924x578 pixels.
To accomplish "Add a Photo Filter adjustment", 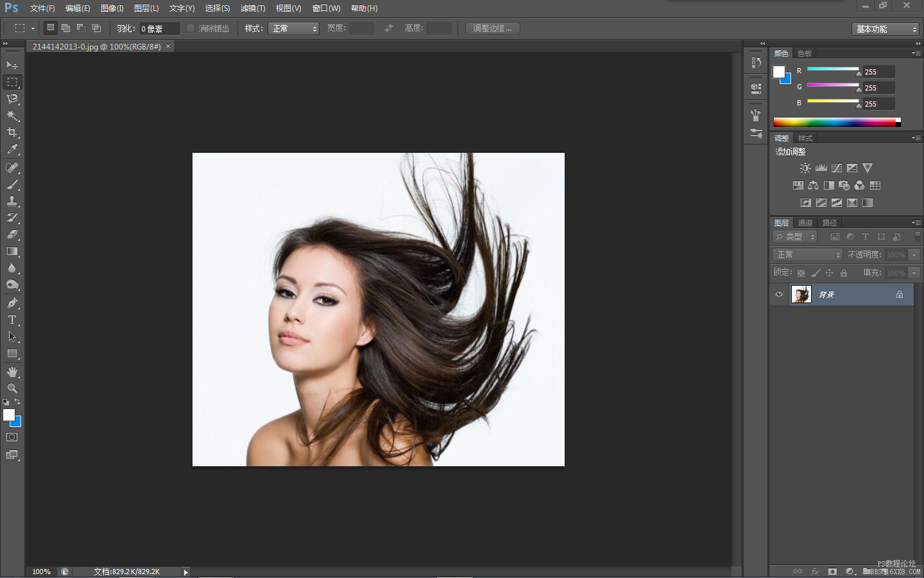I will (x=844, y=185).
